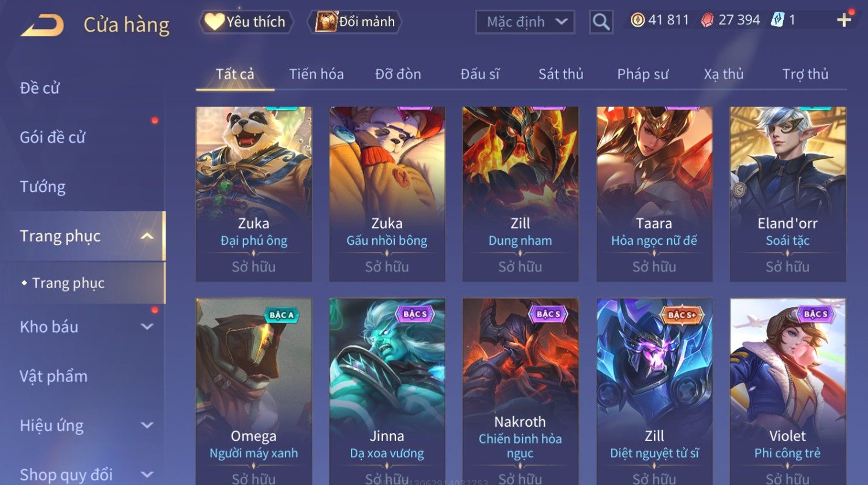The image size is (868, 485).
Task: Select the Violet Phi công trẻ skin
Action: 788,391
